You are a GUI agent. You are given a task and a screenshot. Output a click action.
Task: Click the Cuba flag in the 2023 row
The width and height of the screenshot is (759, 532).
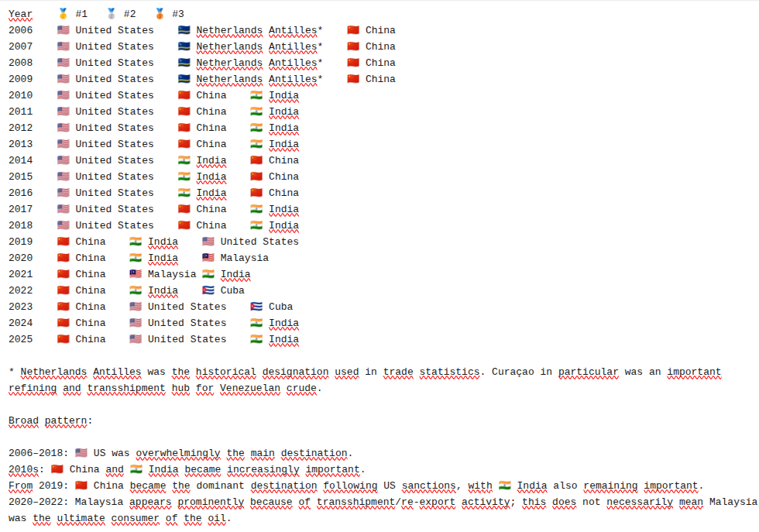point(256,307)
